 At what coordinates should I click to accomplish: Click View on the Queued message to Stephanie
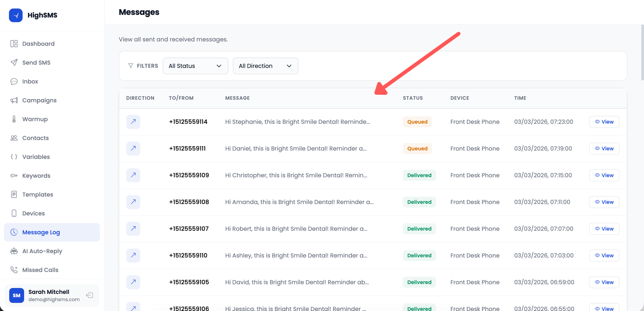pos(604,122)
